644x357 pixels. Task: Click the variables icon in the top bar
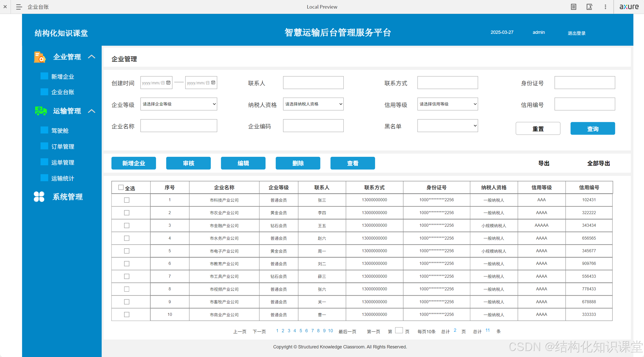589,7
